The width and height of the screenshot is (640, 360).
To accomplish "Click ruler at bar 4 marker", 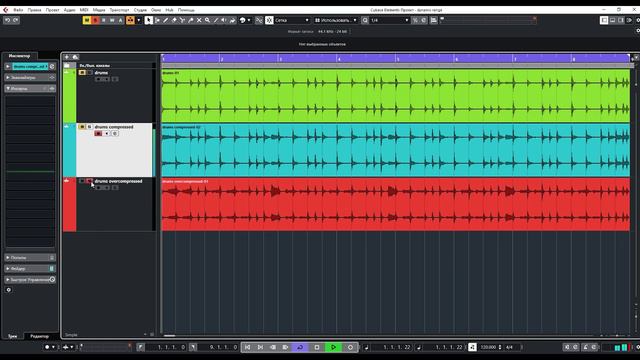I will point(338,58).
